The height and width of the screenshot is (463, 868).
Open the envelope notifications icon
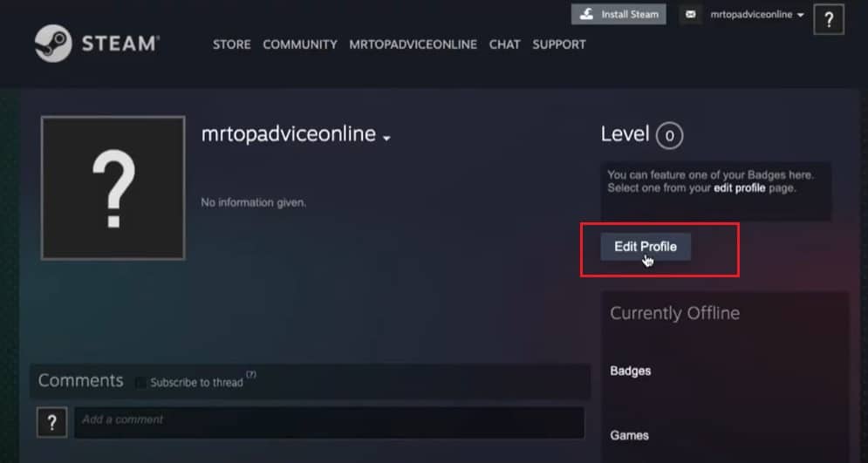tap(690, 15)
